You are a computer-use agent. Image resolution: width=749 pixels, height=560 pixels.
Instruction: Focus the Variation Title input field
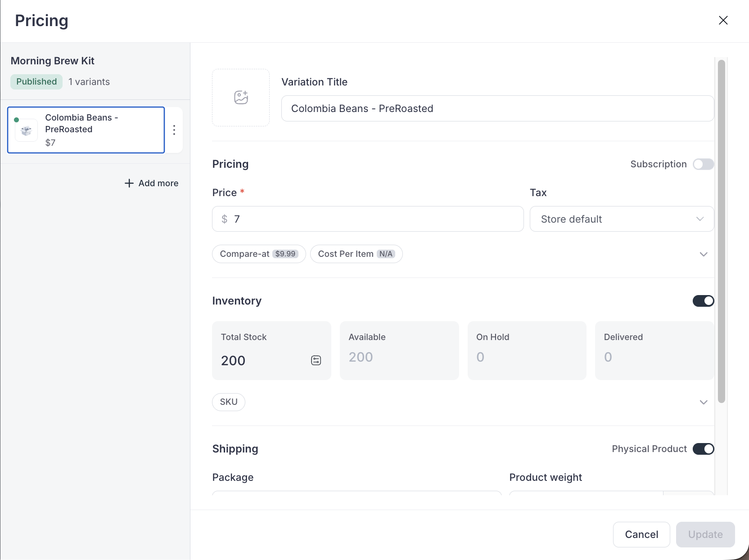497,108
